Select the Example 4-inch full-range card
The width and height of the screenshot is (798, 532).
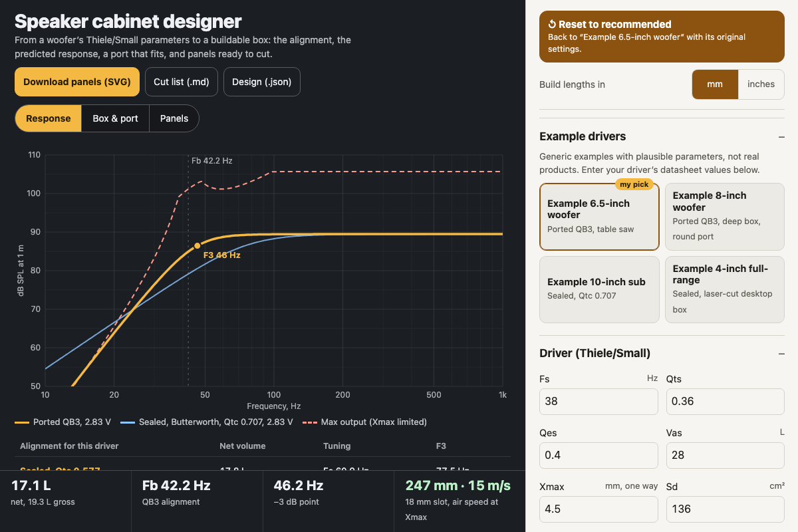(x=725, y=290)
